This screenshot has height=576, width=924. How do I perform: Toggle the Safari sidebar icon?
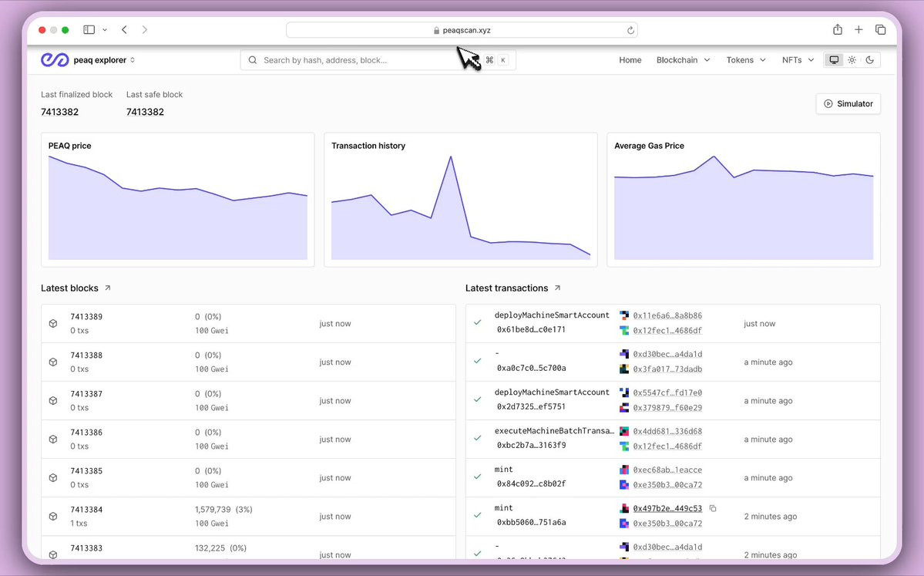click(x=89, y=29)
